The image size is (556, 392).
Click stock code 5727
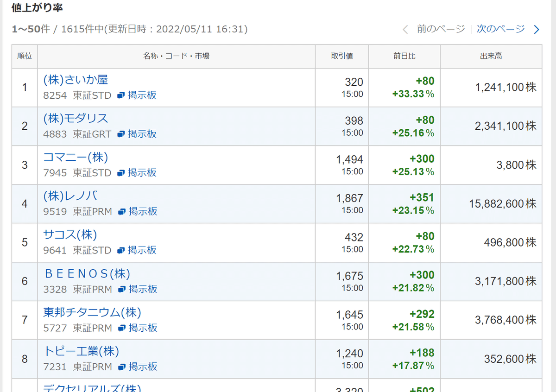(55, 328)
